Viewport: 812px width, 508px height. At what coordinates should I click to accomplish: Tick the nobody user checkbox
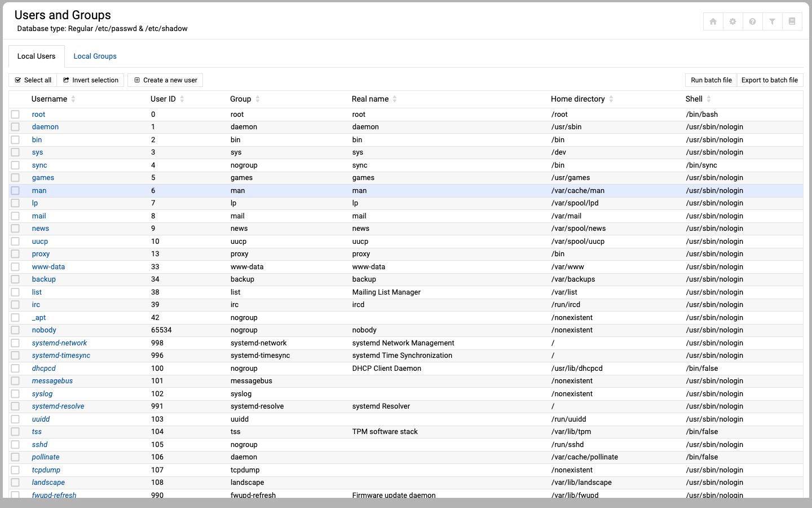click(x=15, y=330)
